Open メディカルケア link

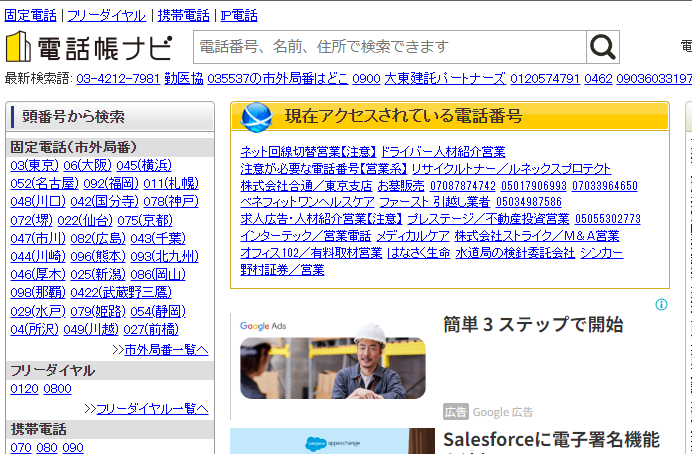point(413,236)
